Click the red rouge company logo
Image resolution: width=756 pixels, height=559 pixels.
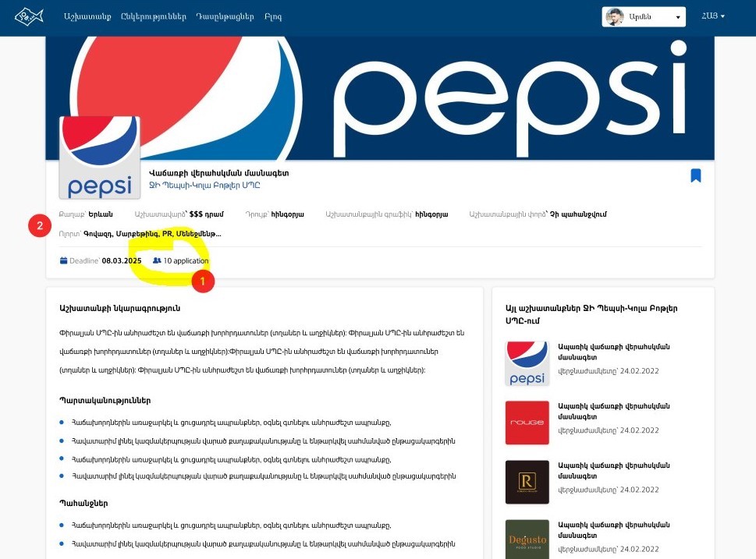point(527,423)
